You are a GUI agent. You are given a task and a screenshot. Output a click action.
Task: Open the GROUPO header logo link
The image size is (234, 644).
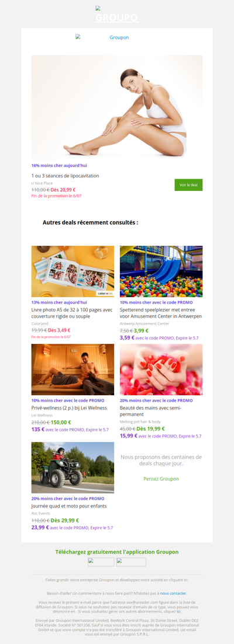117,18
